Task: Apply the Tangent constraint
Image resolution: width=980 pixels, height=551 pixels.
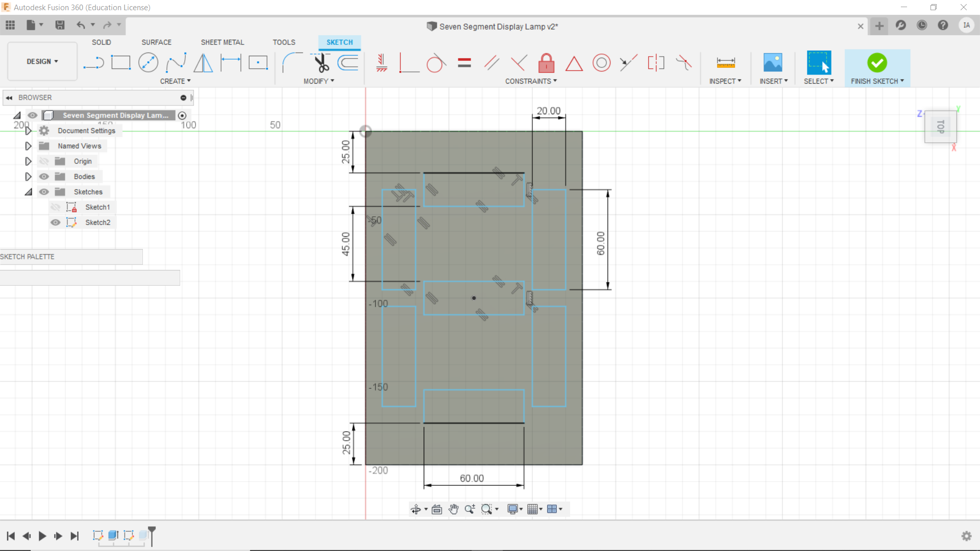Action: click(436, 63)
